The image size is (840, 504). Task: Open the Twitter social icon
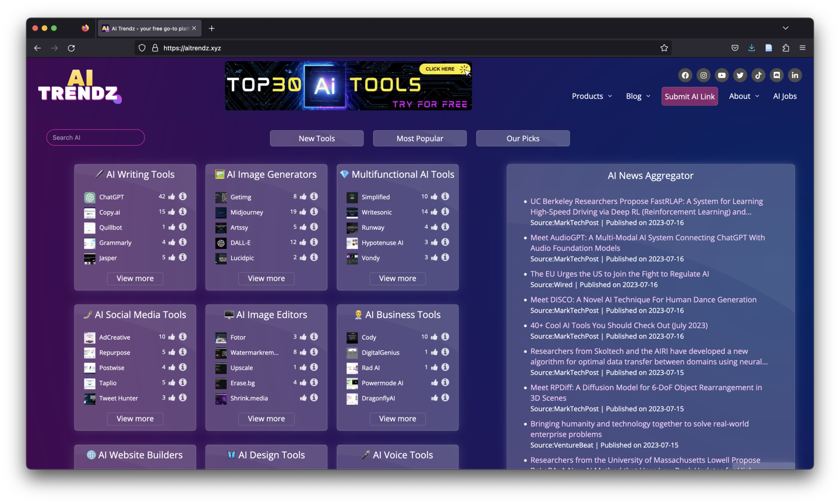(740, 75)
